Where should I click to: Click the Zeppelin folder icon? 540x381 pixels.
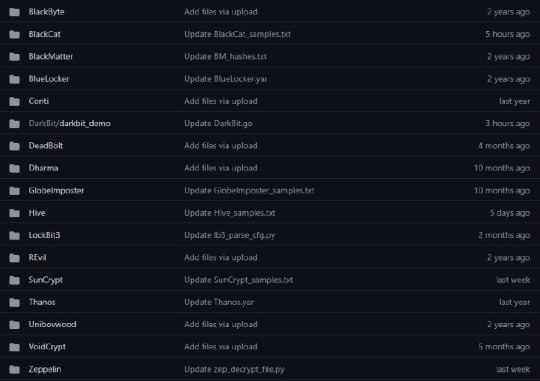click(x=14, y=369)
